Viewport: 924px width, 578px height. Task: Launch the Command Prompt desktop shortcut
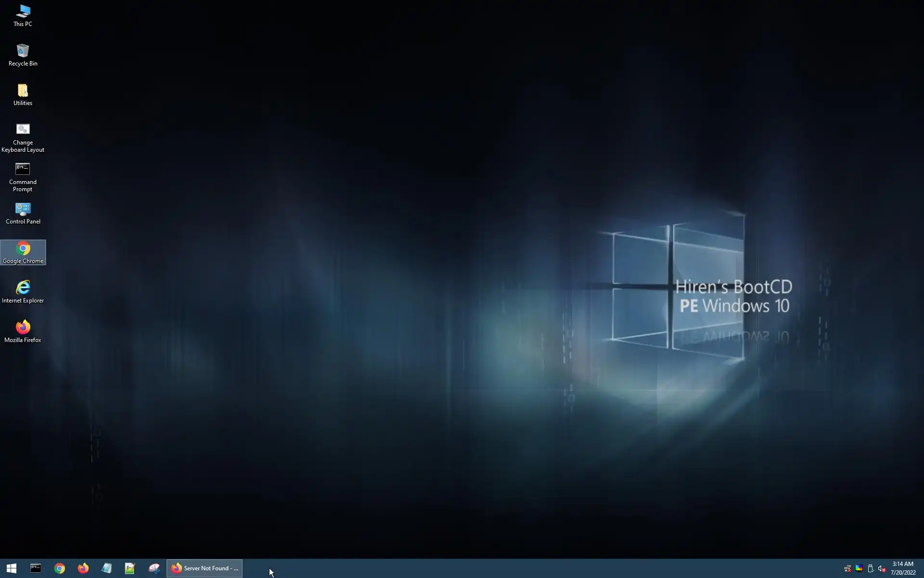pos(23,177)
